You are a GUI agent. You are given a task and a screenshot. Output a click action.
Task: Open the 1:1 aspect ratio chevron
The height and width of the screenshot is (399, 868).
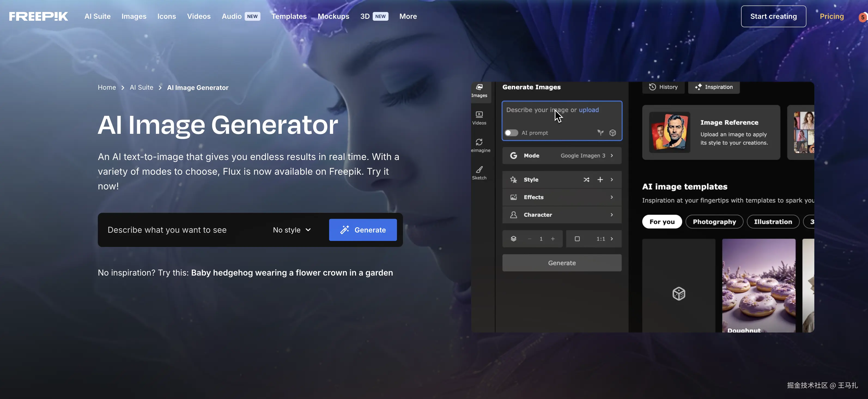pos(612,239)
